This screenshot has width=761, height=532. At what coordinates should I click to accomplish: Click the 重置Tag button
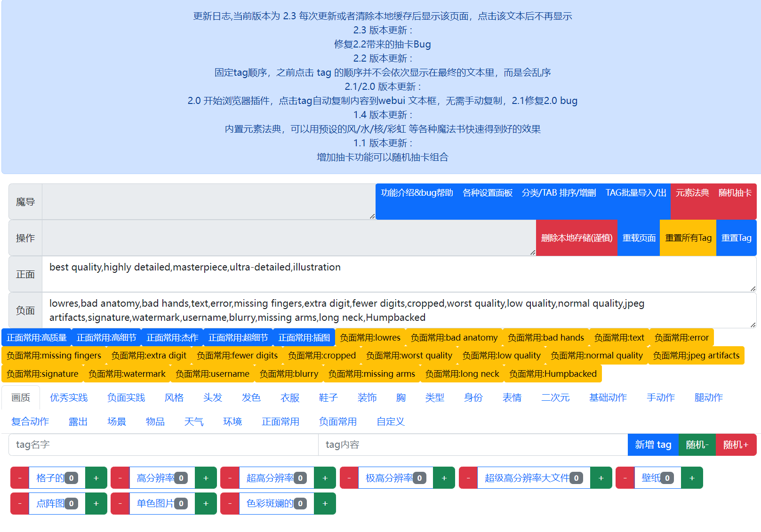pos(736,238)
